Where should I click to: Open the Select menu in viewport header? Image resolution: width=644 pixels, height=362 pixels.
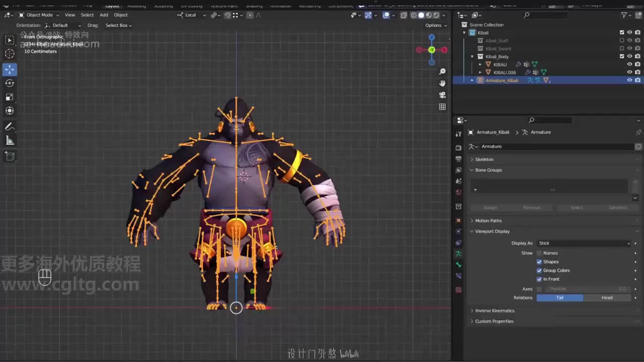(88, 15)
